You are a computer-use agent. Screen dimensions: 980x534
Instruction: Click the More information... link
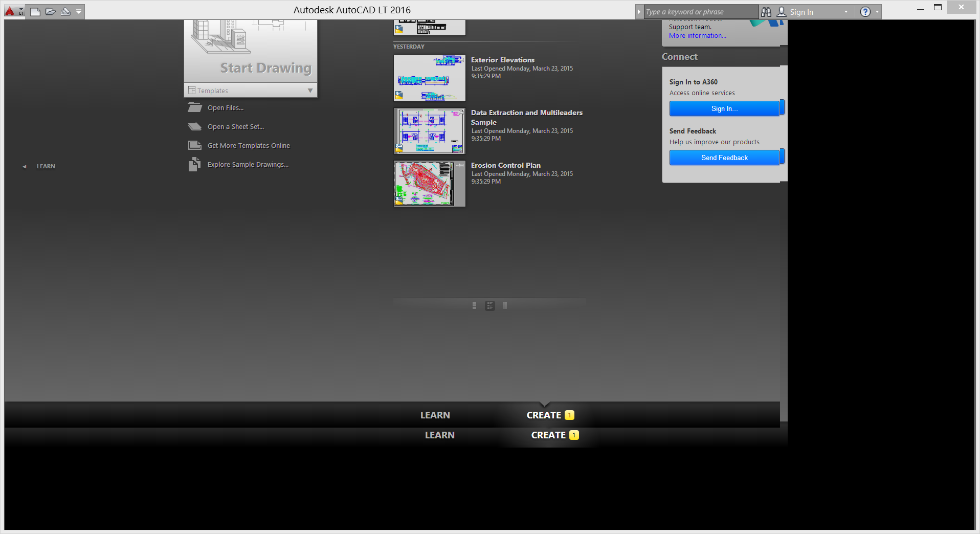(698, 36)
